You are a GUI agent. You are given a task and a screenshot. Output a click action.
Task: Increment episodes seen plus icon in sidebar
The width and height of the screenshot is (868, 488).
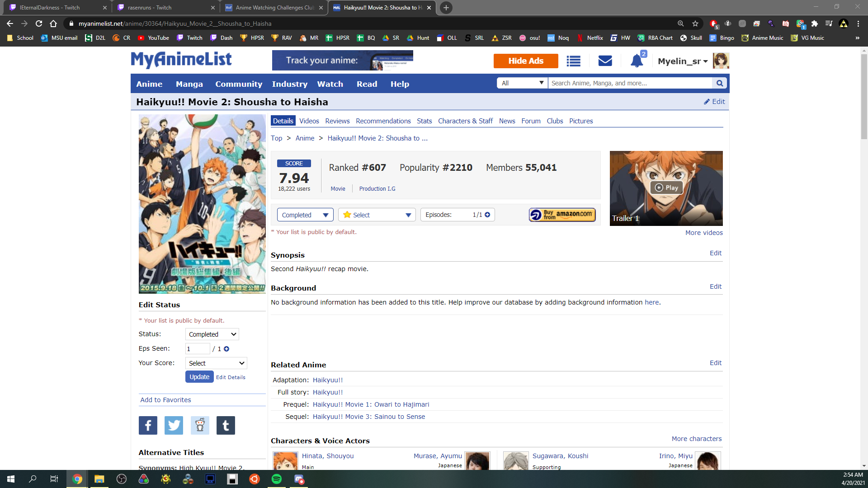pos(226,349)
